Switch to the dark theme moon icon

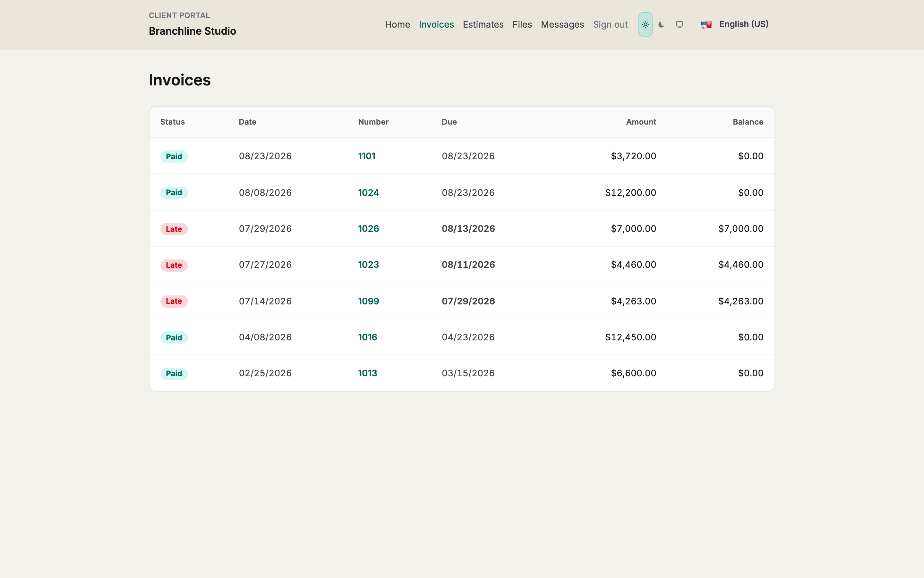click(661, 24)
